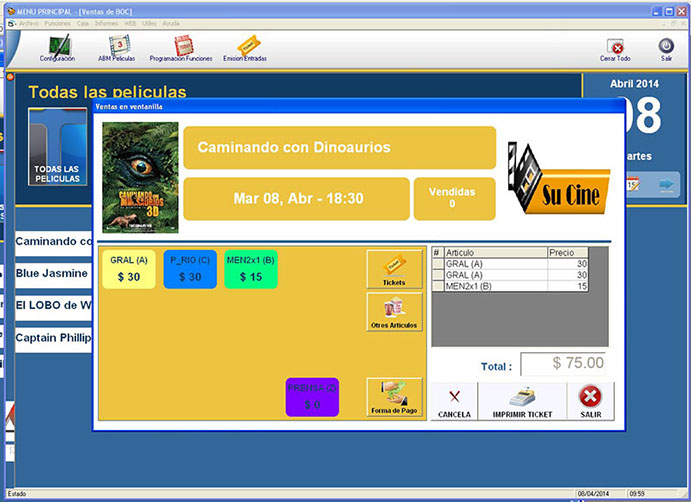
Task: Open Programación Funciones in toolbar
Action: (x=181, y=48)
